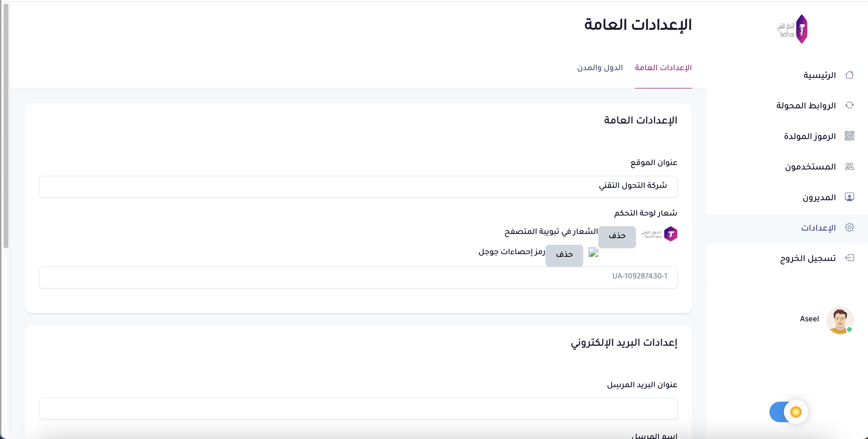Switch to الدول والمدن tab
The height and width of the screenshot is (439, 868).
(600, 68)
